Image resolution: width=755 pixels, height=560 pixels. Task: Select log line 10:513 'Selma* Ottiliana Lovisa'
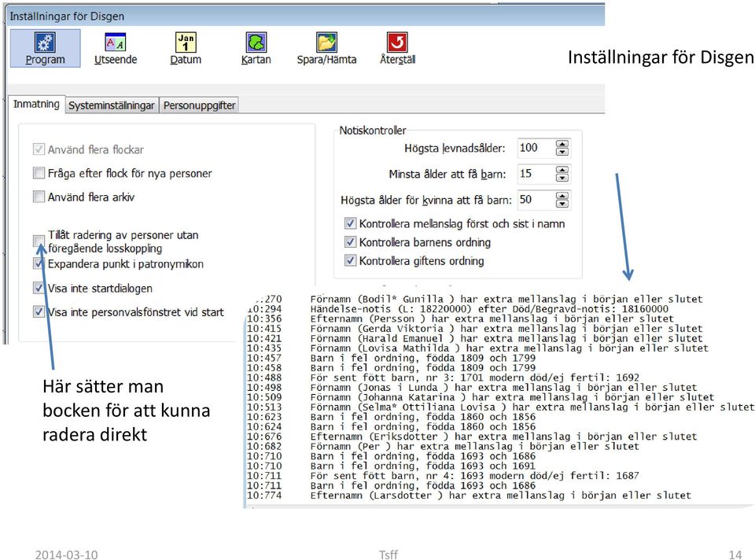500,407
